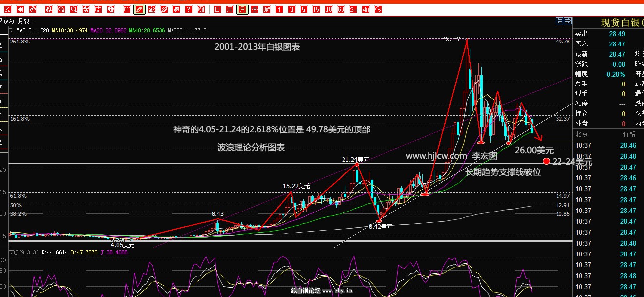Switch to weekly chart with 周 button
Image resolution: width=644 pixels, height=297 pixels.
pos(230,9)
